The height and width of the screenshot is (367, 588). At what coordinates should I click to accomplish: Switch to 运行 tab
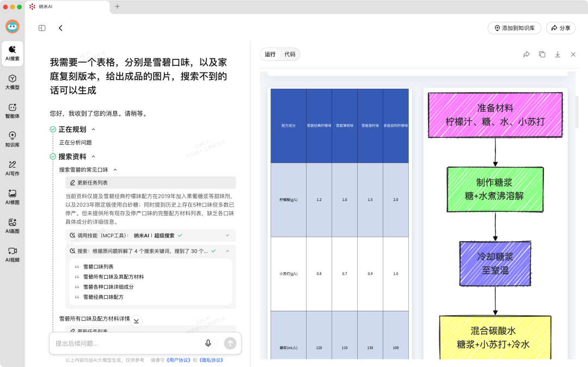click(270, 54)
